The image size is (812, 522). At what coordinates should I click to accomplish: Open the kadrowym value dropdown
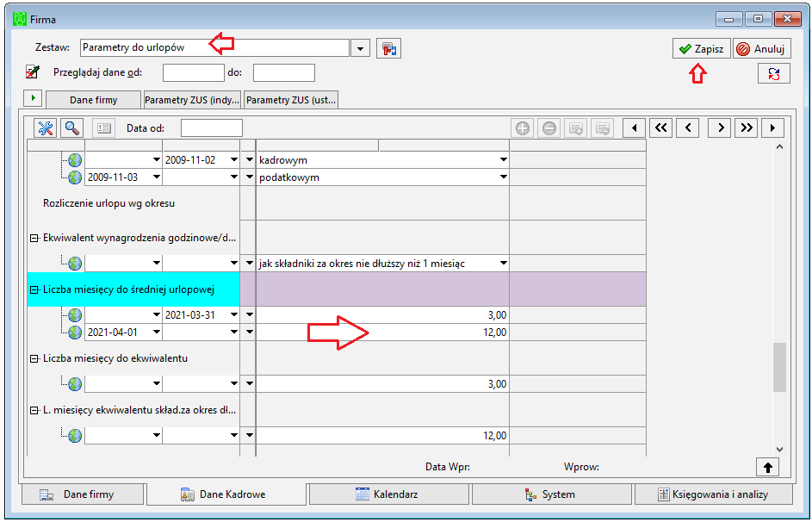(504, 160)
